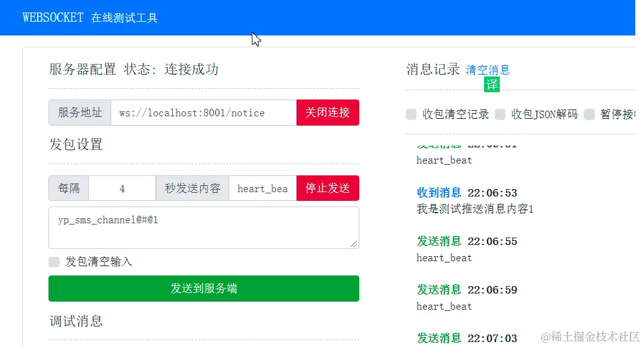Viewport: 644px width, 347px height.
Task: Click the 发送消息 22:06:55 entry
Action: 467,241
